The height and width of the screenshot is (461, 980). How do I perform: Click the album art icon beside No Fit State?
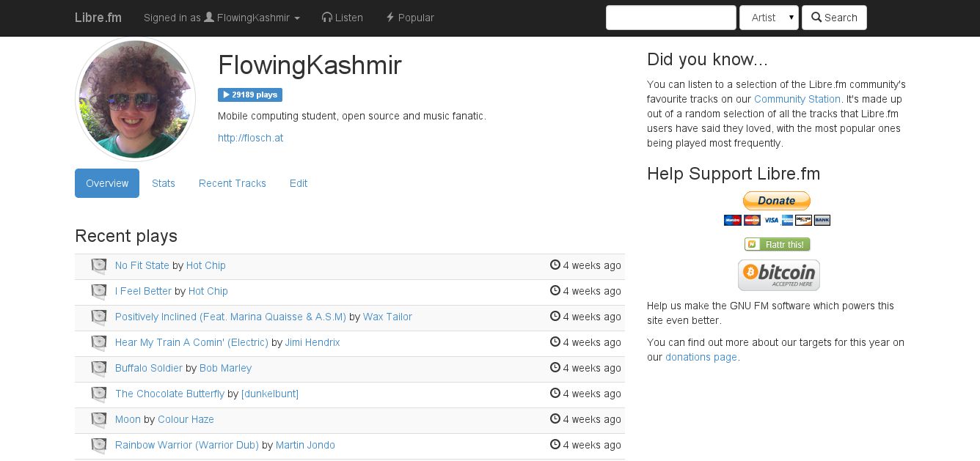[x=99, y=266]
